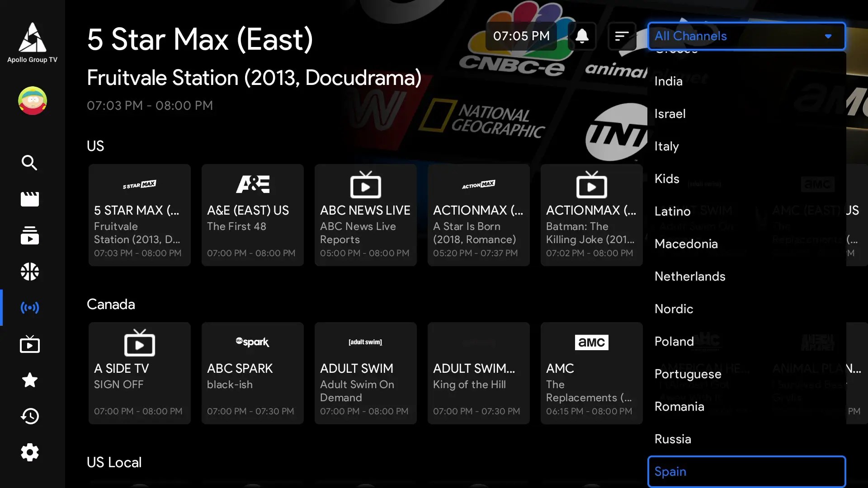Screen dimensions: 868x488
Task: Open ADULT SWIM card showing King of the Hill
Action: tap(479, 373)
